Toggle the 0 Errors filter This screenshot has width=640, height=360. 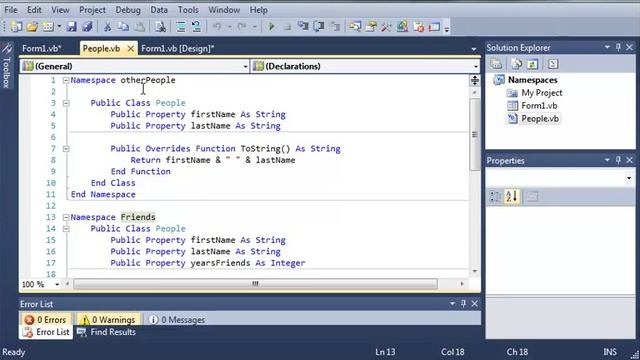[46, 320]
